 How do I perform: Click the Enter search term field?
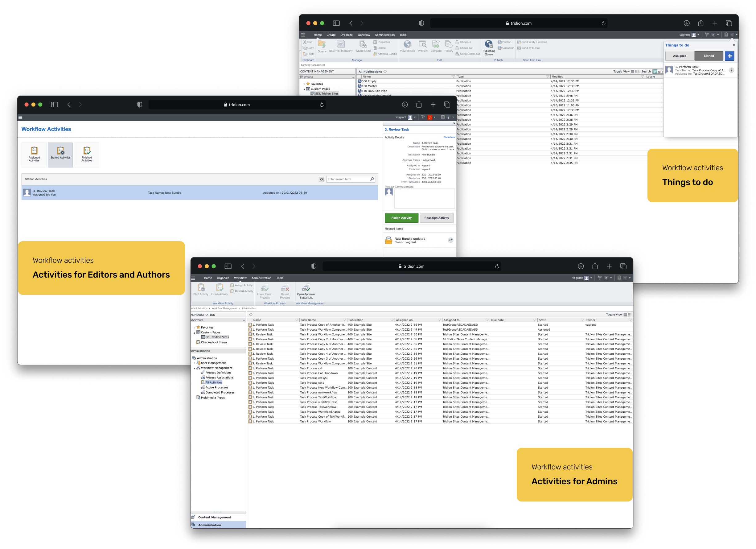click(x=348, y=179)
